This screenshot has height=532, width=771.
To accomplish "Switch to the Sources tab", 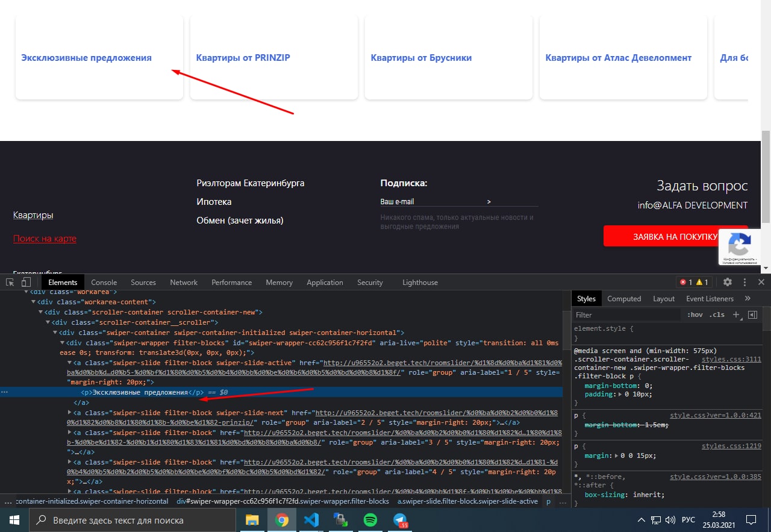I will [143, 282].
